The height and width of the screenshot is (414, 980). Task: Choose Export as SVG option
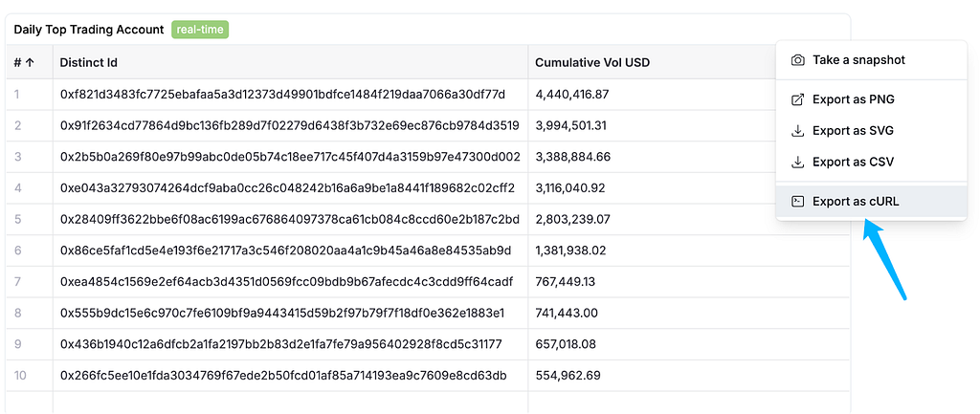(x=871, y=130)
